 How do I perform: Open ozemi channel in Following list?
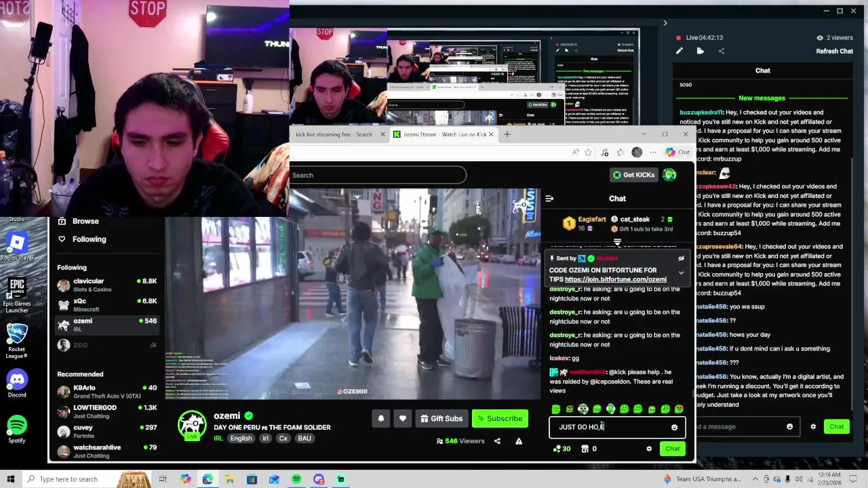pyautogui.click(x=107, y=325)
